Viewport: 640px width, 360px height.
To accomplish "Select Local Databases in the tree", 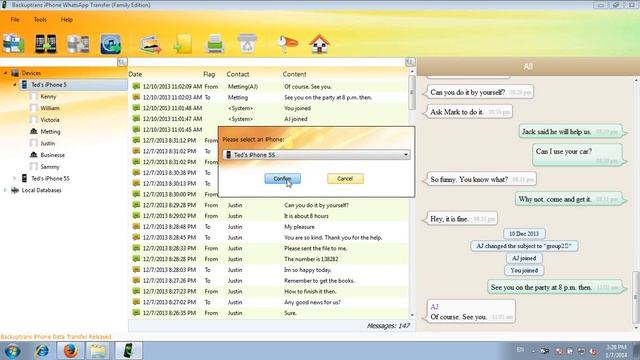I will pos(41,190).
